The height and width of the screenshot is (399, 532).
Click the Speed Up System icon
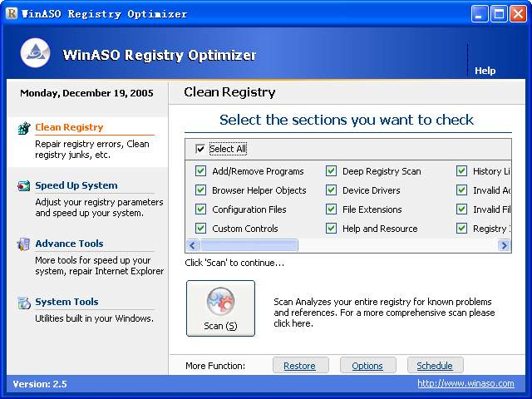24,185
